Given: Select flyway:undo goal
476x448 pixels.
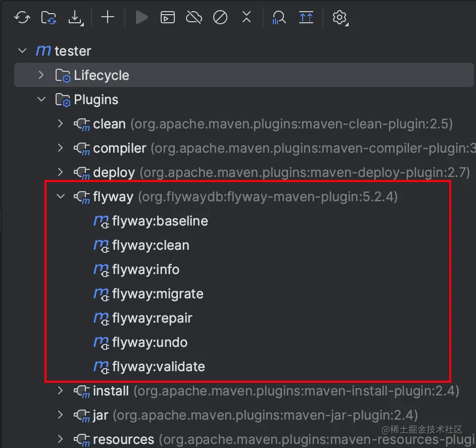Looking at the screenshot, I should click(150, 342).
